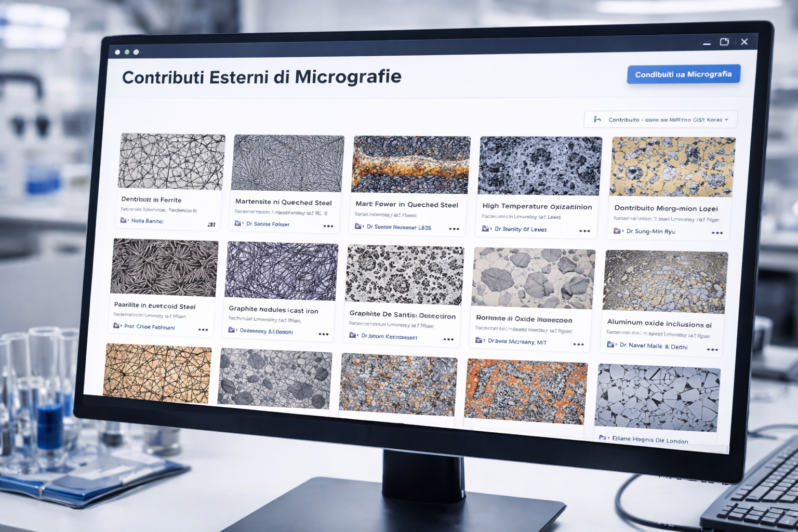Image resolution: width=798 pixels, height=532 pixels.
Task: Open the Martensite ni Queched Steel micrograph thumbnail
Action: point(287,163)
